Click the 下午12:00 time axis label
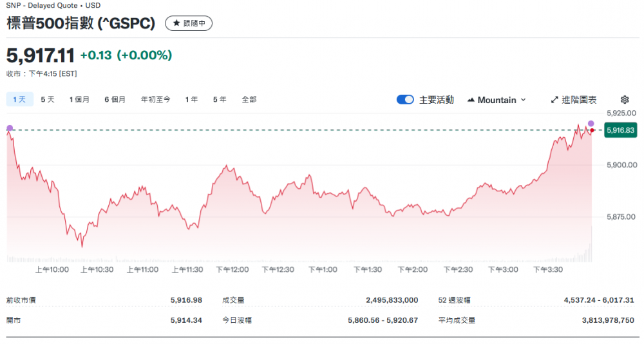The image size is (644, 344). click(232, 269)
